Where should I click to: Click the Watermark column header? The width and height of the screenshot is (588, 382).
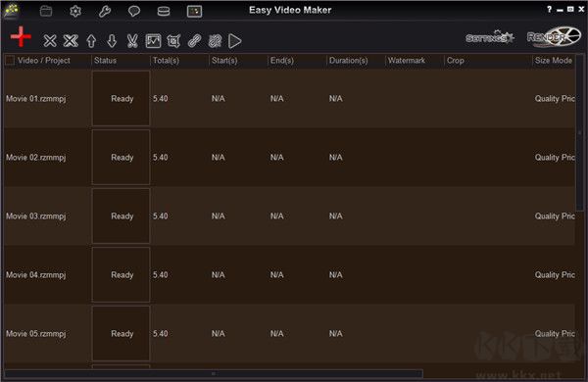point(407,61)
